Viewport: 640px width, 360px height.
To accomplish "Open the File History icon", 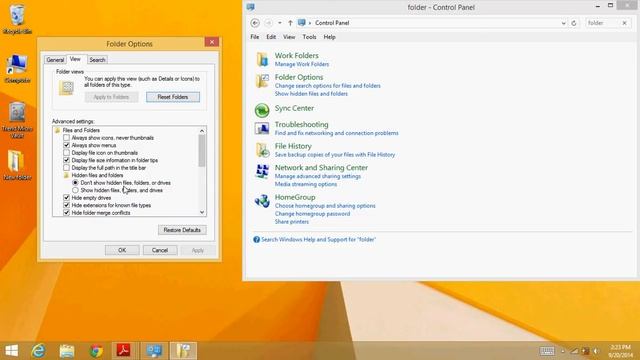I will click(262, 150).
